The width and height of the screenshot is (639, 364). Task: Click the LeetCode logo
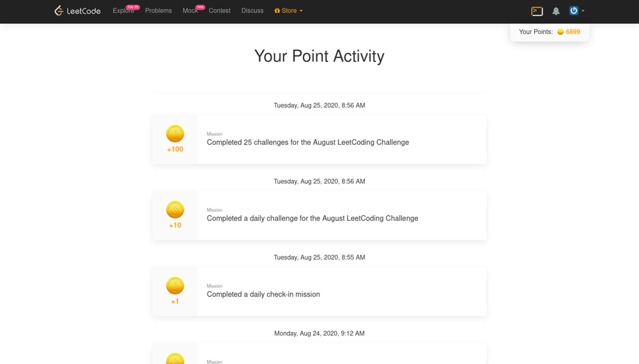point(77,11)
